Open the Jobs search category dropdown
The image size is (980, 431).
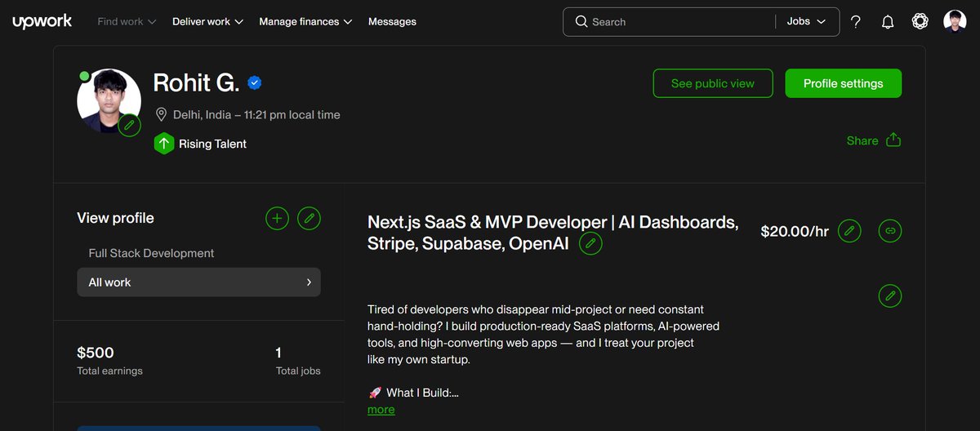tap(807, 22)
